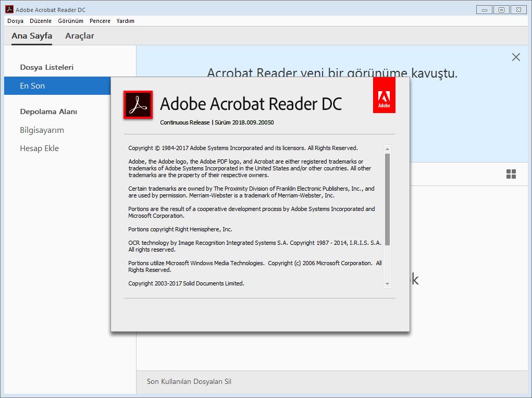
Task: Click the red Adobe logo badge
Action: [384, 95]
